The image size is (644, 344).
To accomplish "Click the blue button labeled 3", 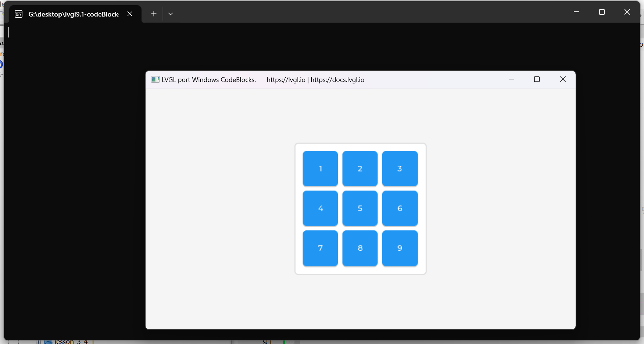I will click(x=400, y=169).
